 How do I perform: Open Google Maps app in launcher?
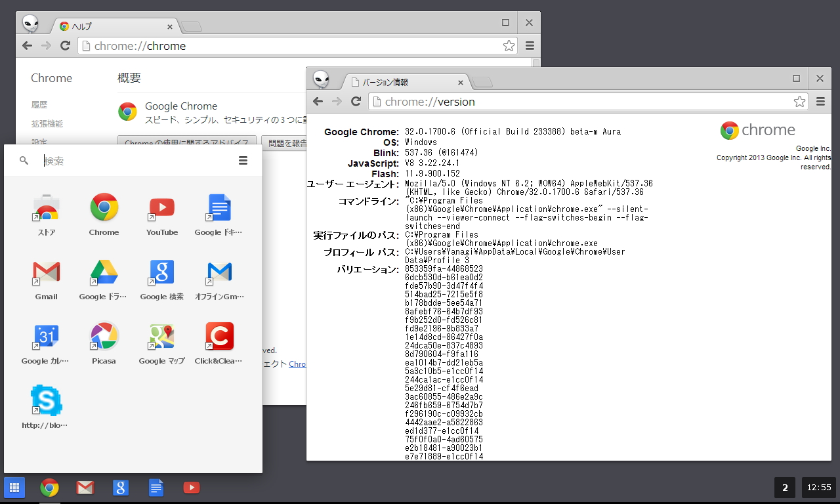(162, 344)
